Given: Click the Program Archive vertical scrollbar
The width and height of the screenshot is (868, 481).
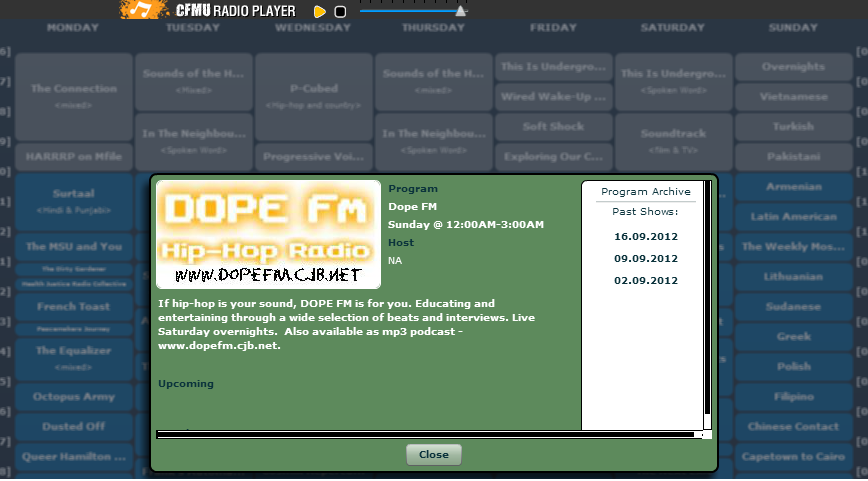Looking at the screenshot, I should click(707, 304).
